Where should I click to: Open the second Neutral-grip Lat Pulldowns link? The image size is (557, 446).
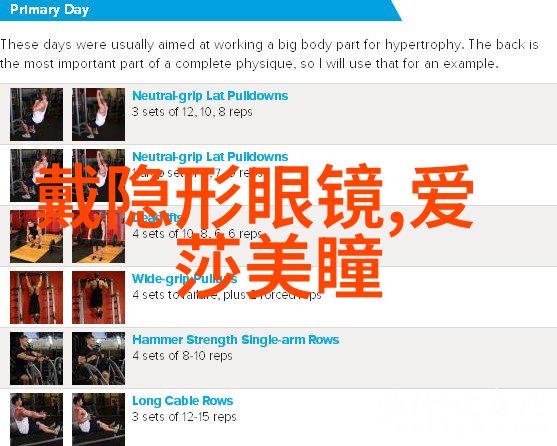click(210, 157)
